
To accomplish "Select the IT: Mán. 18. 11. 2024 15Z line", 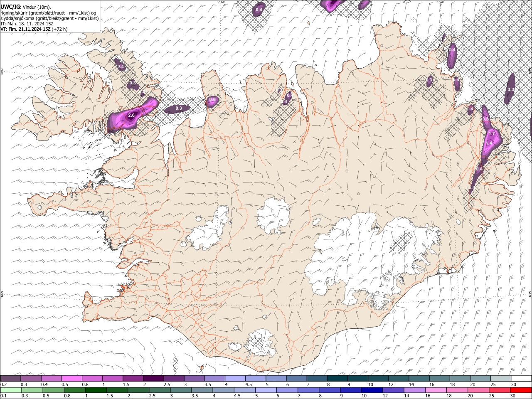I will [x=27, y=24].
